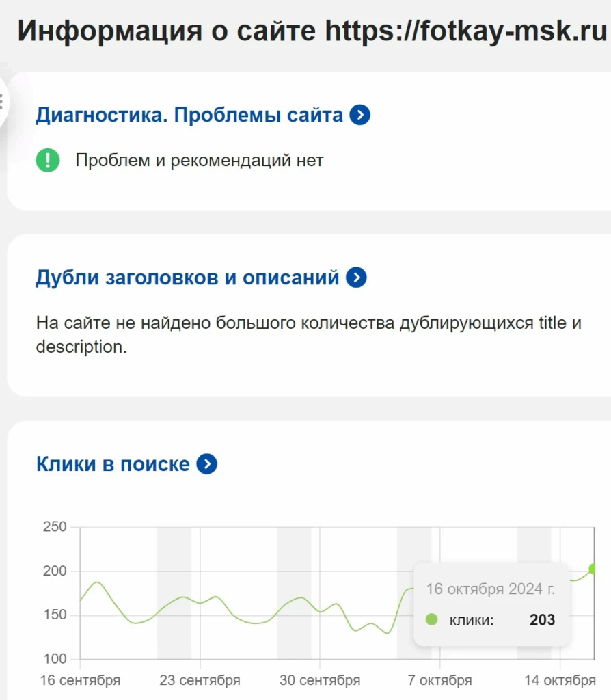This screenshot has height=700, width=611.
Task: Click the 14 октября axis label
Action: tap(560, 680)
